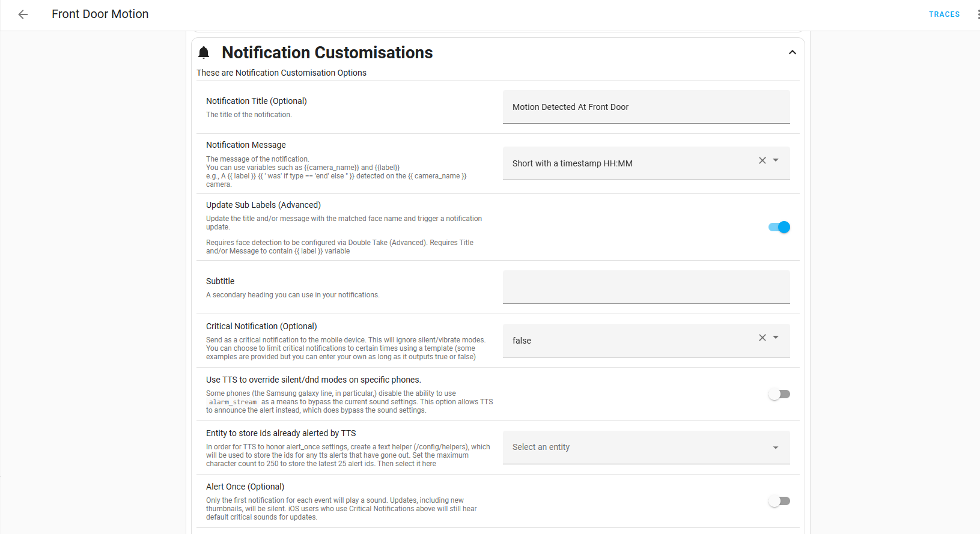
Task: Collapse the Notification Customisations section
Action: pyautogui.click(x=792, y=53)
